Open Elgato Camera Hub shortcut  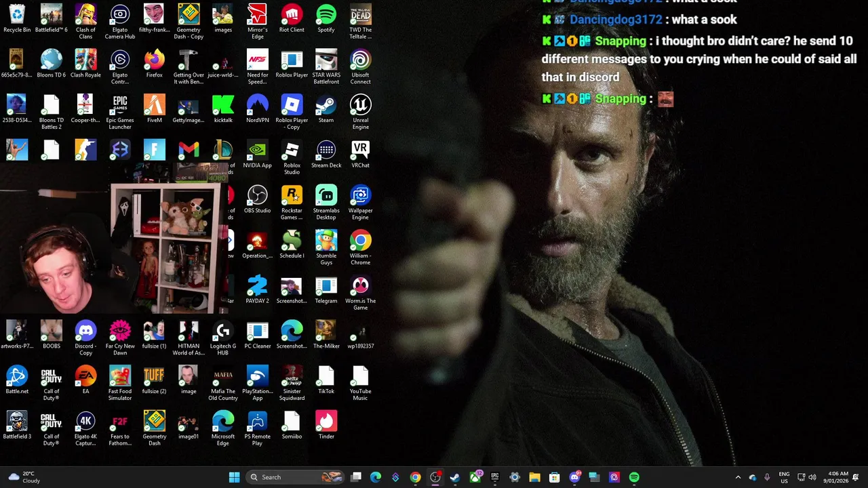tap(120, 22)
